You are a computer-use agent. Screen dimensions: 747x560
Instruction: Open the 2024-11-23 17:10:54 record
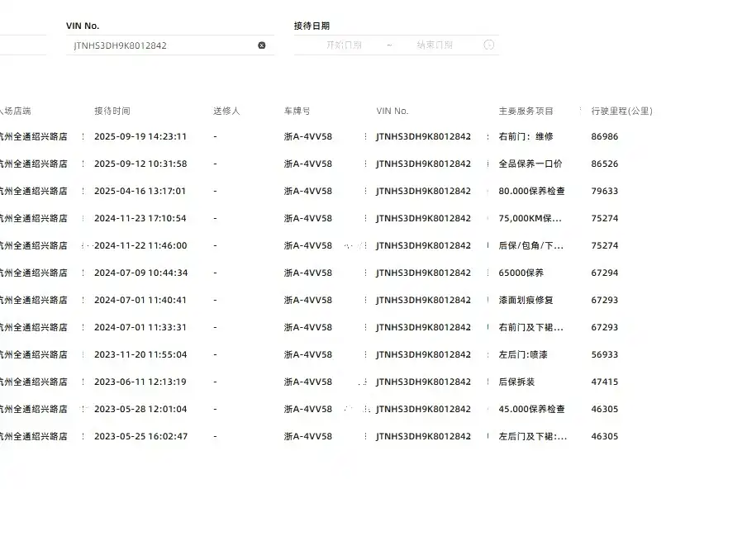[140, 218]
